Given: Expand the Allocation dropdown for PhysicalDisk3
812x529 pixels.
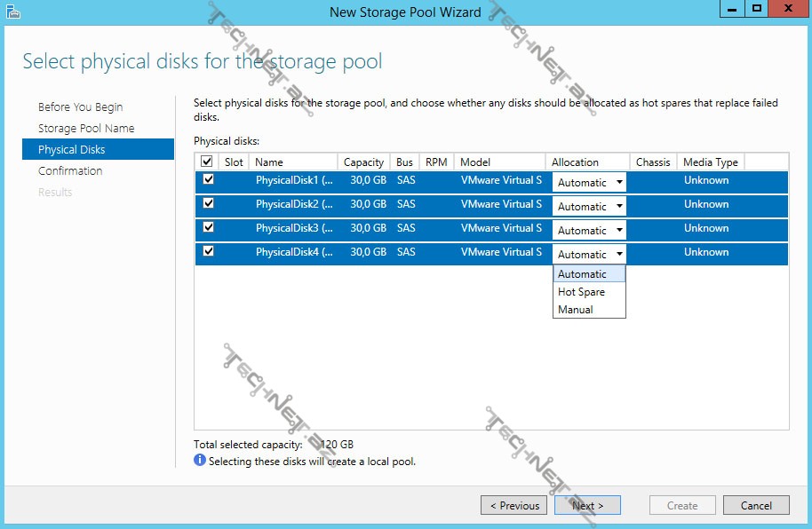Looking at the screenshot, I should tap(590, 230).
